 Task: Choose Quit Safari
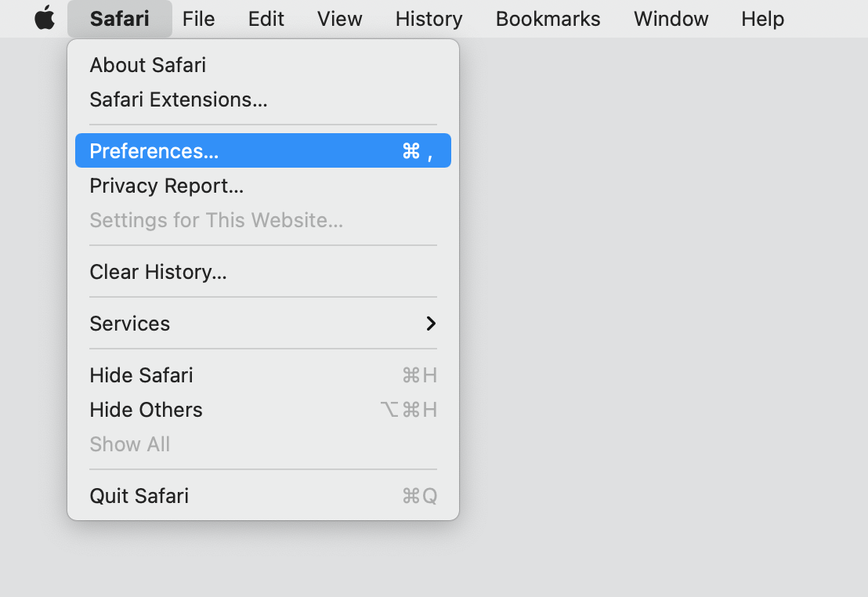point(263,496)
